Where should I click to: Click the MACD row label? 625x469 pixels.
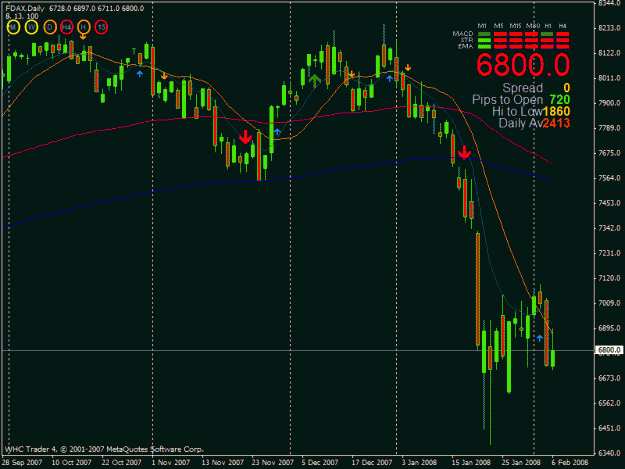(463, 34)
